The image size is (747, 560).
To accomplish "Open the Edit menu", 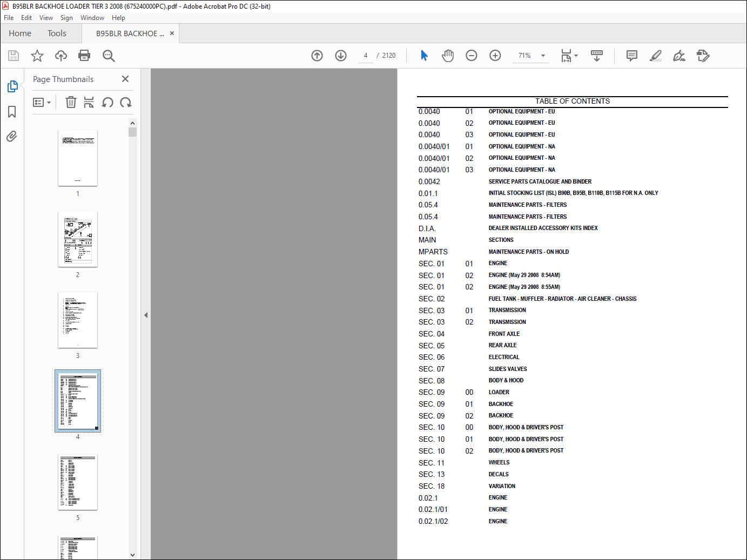I will tap(26, 18).
